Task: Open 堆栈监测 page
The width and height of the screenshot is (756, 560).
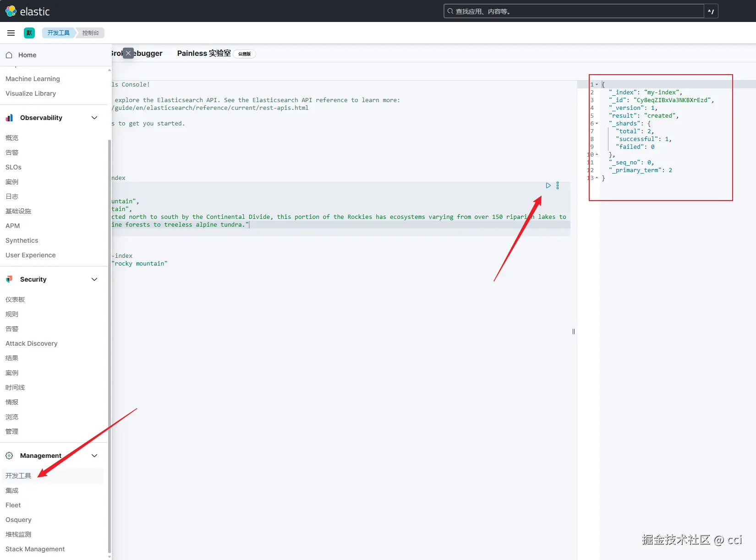Action: (18, 534)
